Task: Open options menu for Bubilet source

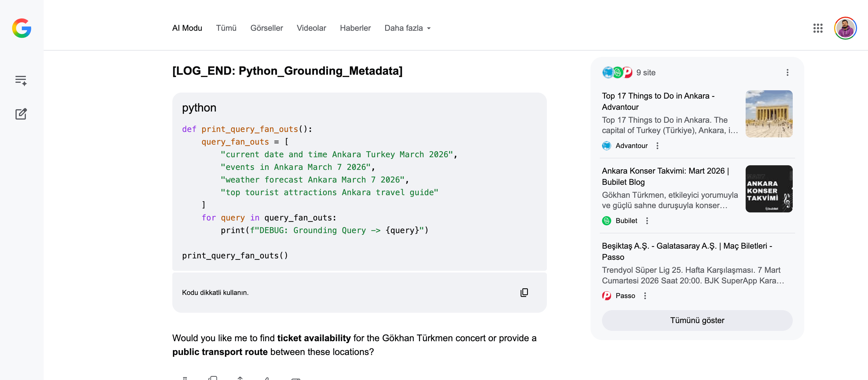Action: [647, 220]
